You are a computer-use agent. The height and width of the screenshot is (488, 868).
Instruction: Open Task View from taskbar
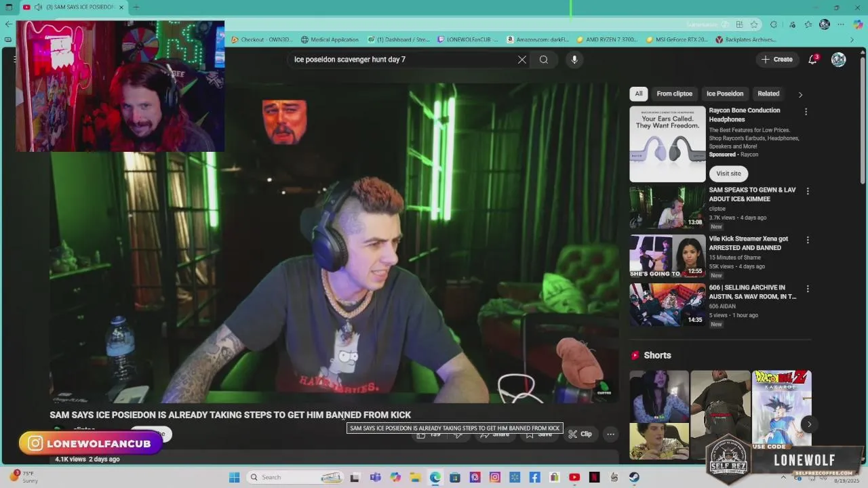click(355, 477)
